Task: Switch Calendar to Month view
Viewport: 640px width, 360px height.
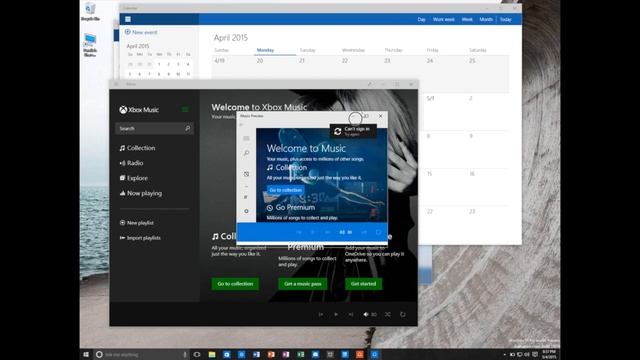Action: click(486, 19)
